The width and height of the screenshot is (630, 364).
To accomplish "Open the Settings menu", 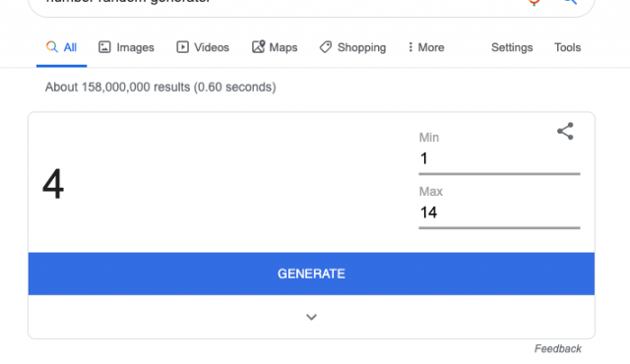I will coord(512,47).
